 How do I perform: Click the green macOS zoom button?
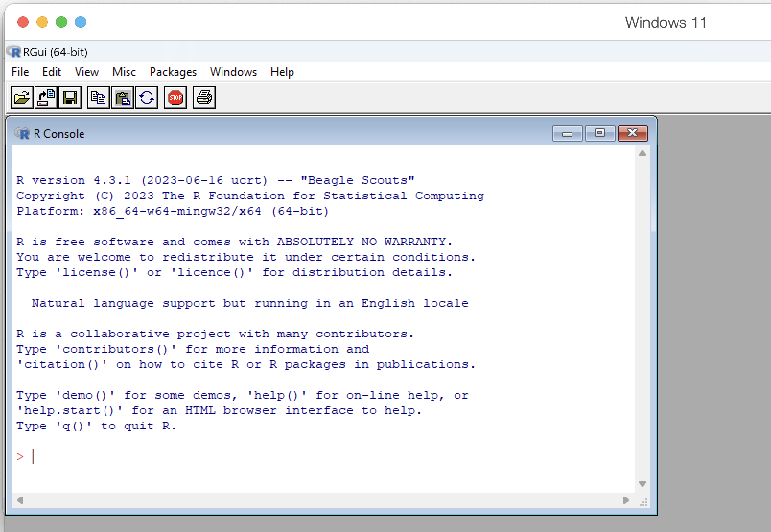(61, 22)
